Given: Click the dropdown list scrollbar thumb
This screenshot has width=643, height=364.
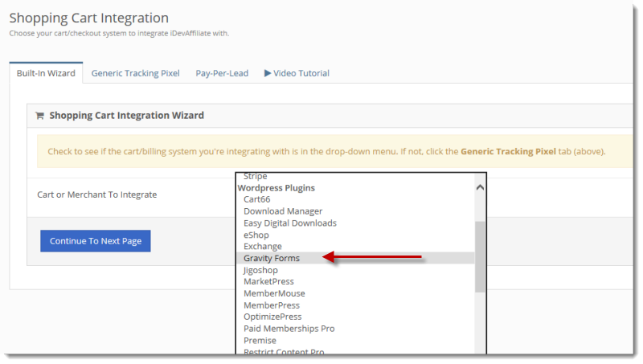Looking at the screenshot, I should [x=480, y=256].
